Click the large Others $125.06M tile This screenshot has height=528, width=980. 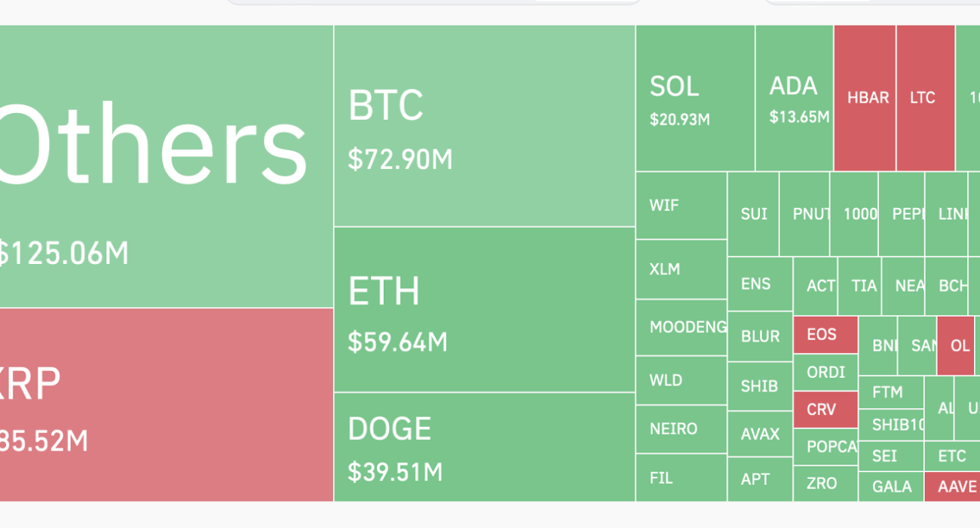click(x=166, y=166)
